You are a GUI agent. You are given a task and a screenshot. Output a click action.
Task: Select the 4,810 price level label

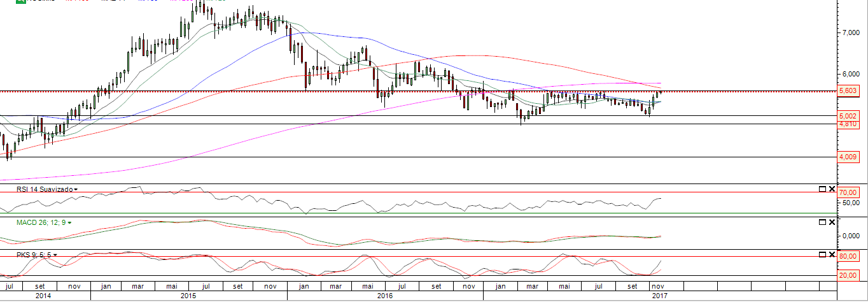[x=849, y=124]
